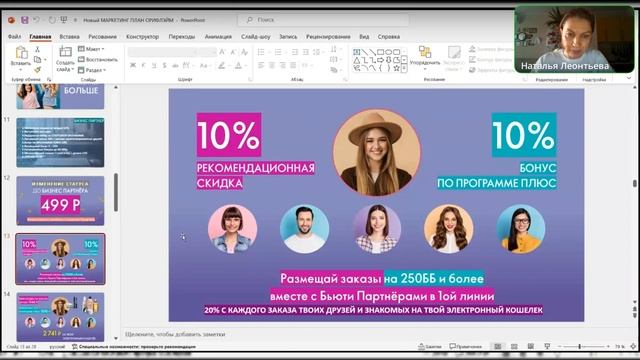Expand the Вставить paste options arrow

(x=20, y=70)
